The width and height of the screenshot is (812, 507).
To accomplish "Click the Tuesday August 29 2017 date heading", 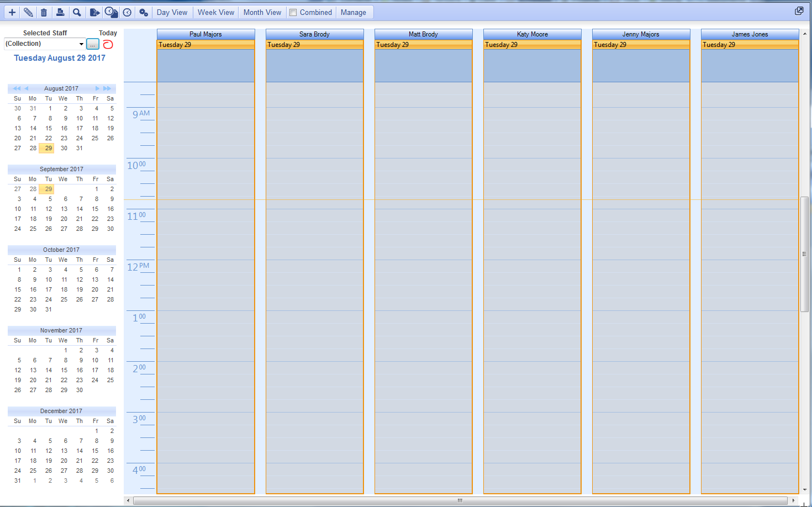I will pos(60,58).
